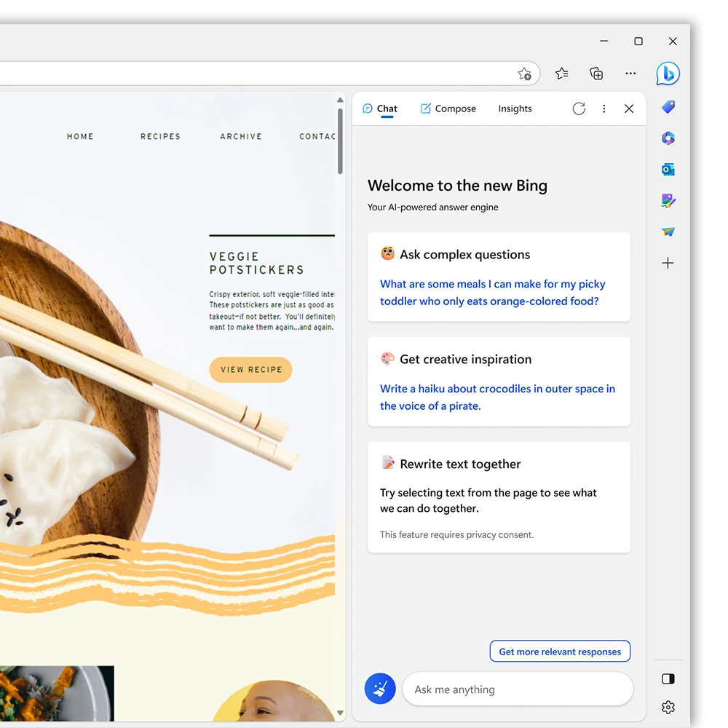Open Drop from the sidebar
This screenshot has width=728, height=728.
668,232
